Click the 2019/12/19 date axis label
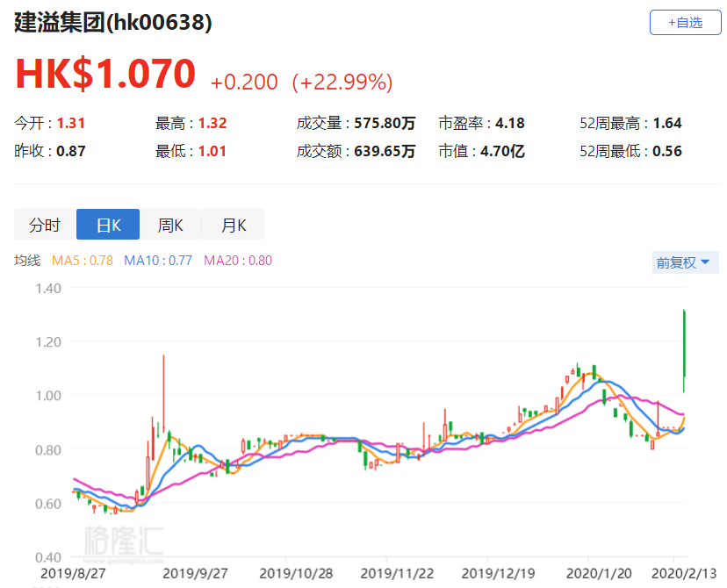The image size is (727, 588). [x=499, y=574]
